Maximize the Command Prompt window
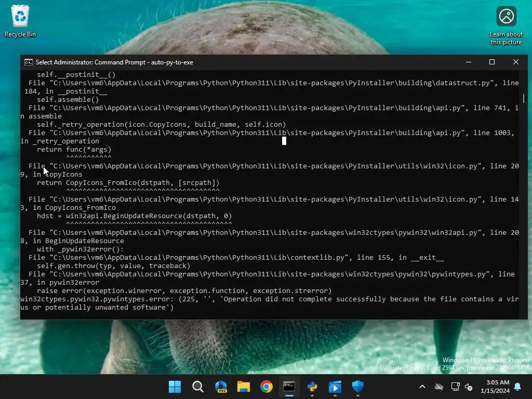Screen dimensions: 532x399 [x=492, y=62]
